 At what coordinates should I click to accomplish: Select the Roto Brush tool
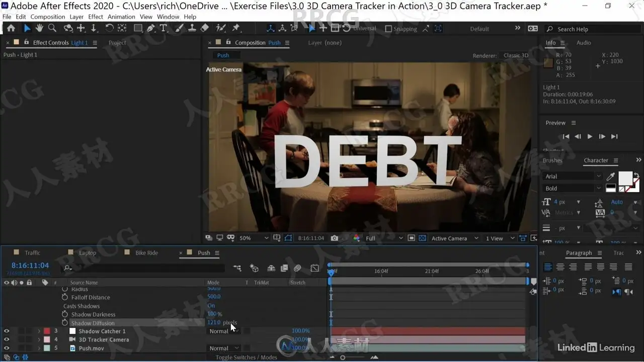click(x=221, y=29)
